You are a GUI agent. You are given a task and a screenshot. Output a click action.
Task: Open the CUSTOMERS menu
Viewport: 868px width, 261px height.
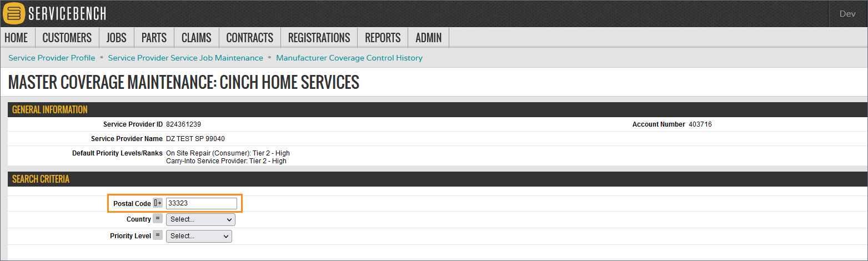pyautogui.click(x=67, y=38)
